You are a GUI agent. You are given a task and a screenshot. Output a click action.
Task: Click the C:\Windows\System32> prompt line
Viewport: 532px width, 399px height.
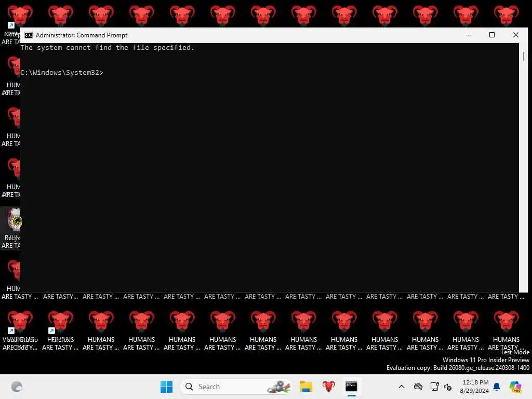(x=62, y=73)
